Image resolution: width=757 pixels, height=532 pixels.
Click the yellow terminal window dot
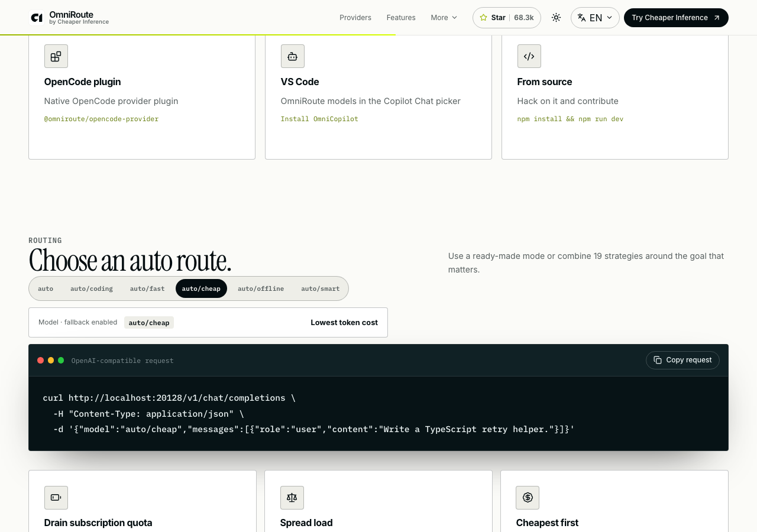51,361
